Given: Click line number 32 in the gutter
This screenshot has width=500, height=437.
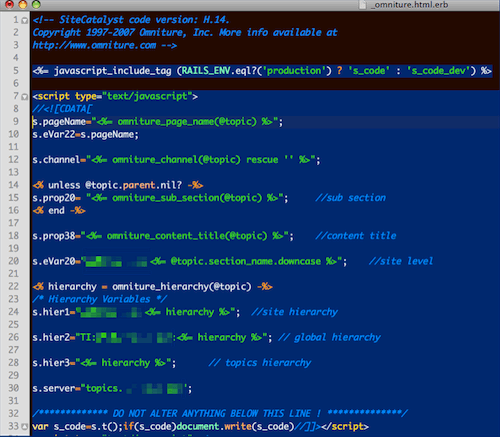Looking at the screenshot, I should 13,413.
